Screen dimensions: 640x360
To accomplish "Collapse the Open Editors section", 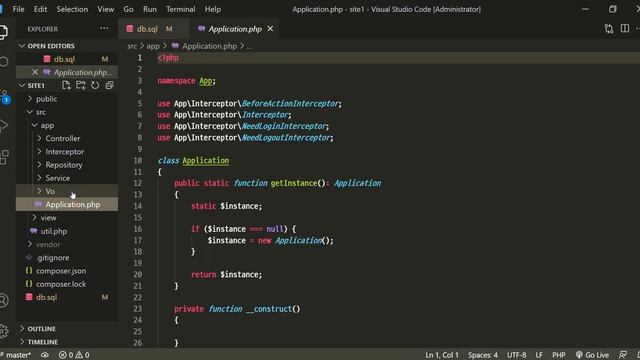I will pos(67,46).
